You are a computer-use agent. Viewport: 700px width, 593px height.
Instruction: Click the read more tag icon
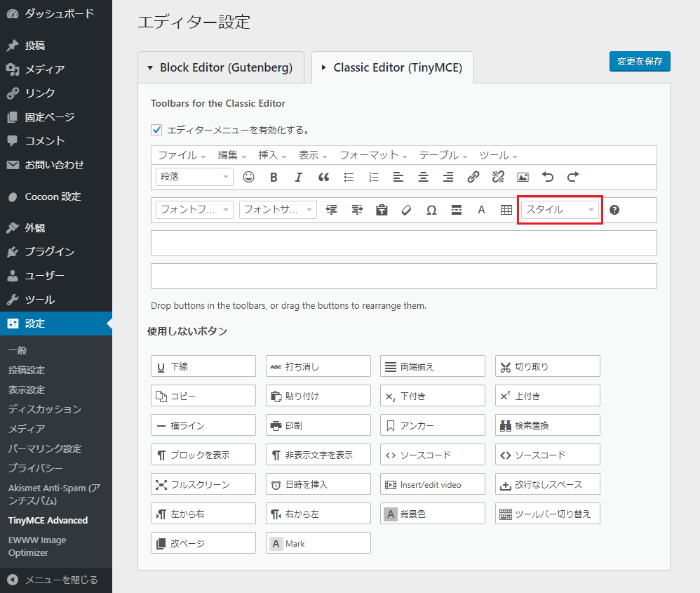456,210
